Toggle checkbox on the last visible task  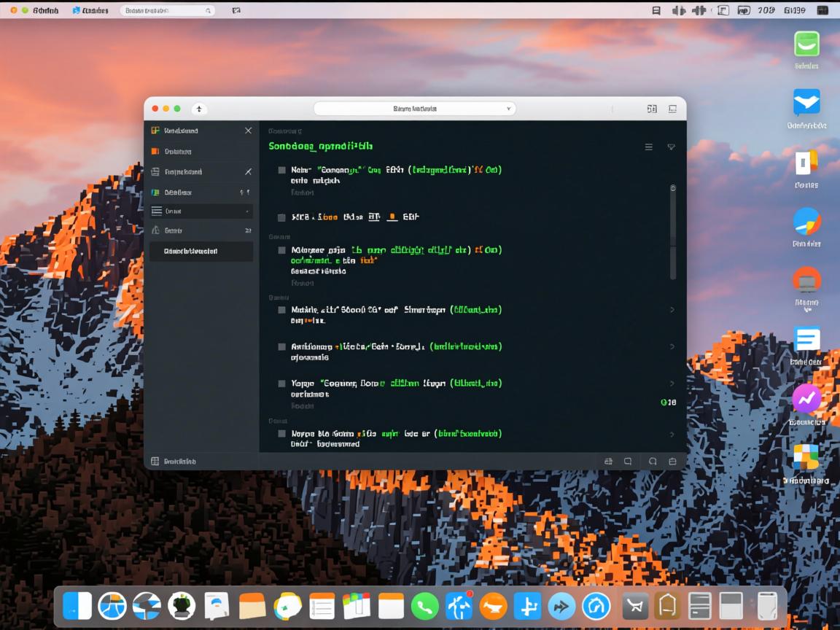(x=282, y=434)
